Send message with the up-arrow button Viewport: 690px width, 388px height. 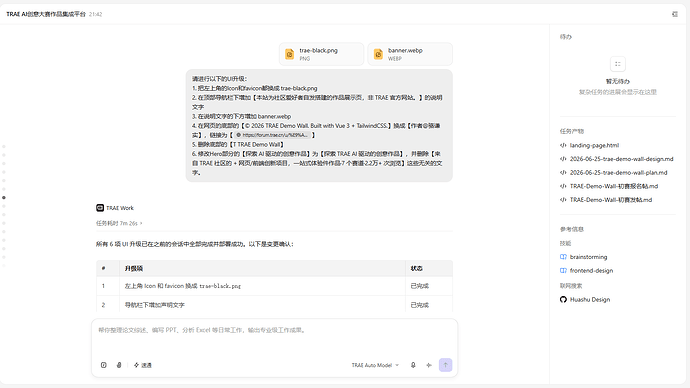pos(445,365)
